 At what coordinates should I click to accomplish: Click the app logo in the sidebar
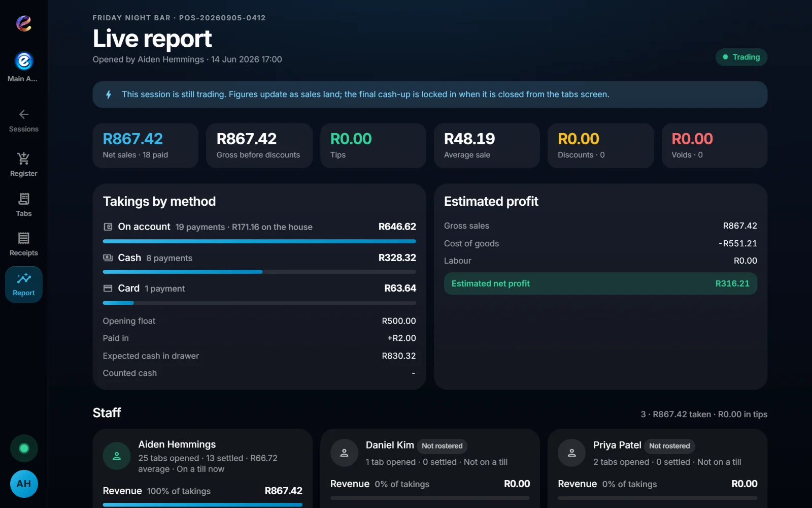[x=24, y=23]
